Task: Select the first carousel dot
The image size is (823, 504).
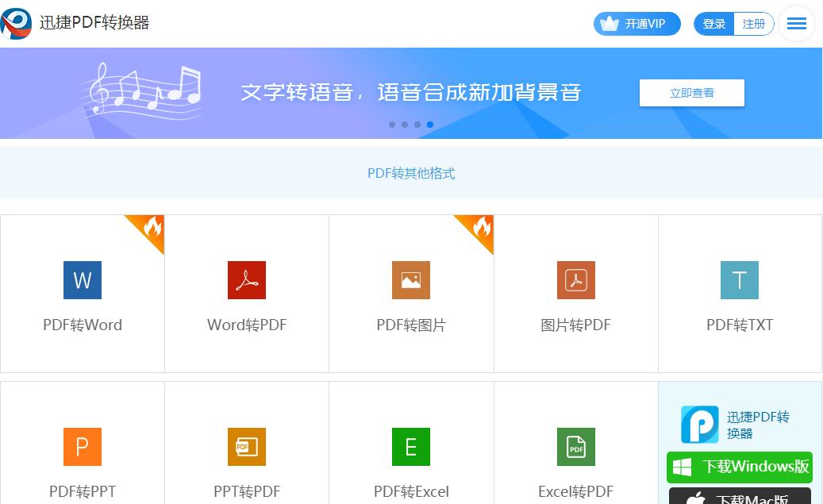Action: (x=391, y=124)
